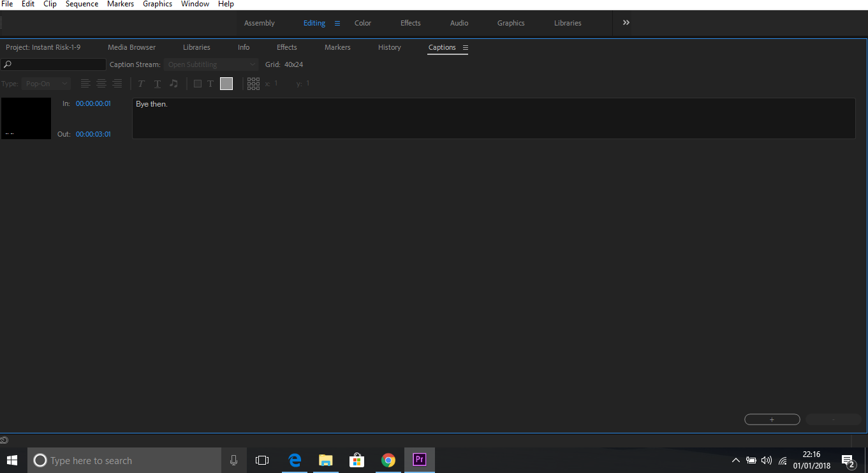
Task: Open the Markers panel tab
Action: [x=337, y=47]
